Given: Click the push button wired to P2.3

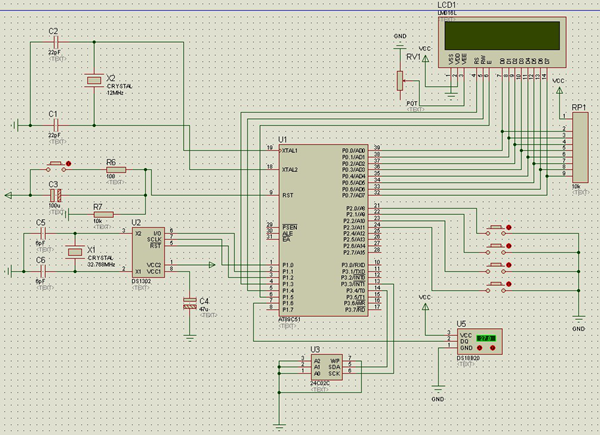Looking at the screenshot, I should click(x=496, y=287).
